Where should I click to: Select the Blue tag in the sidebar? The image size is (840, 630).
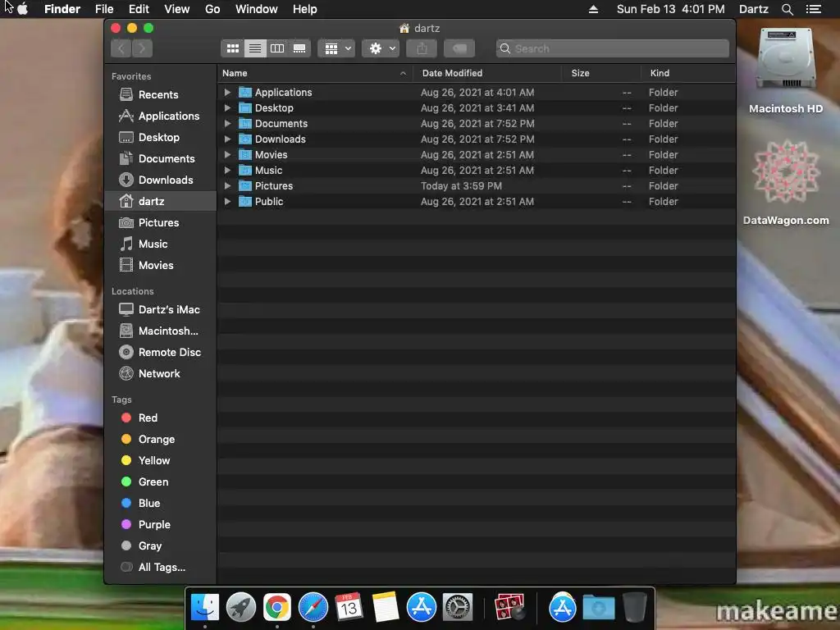pyautogui.click(x=160, y=504)
